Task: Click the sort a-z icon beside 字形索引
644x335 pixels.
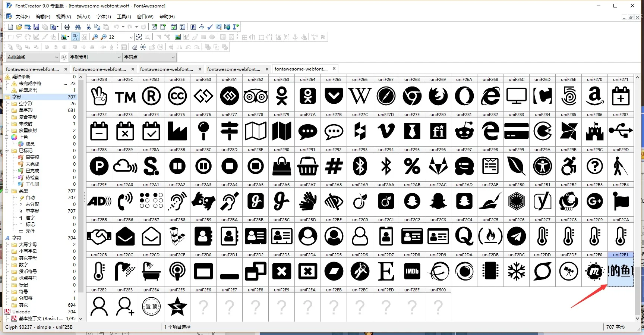Action: coord(64,57)
